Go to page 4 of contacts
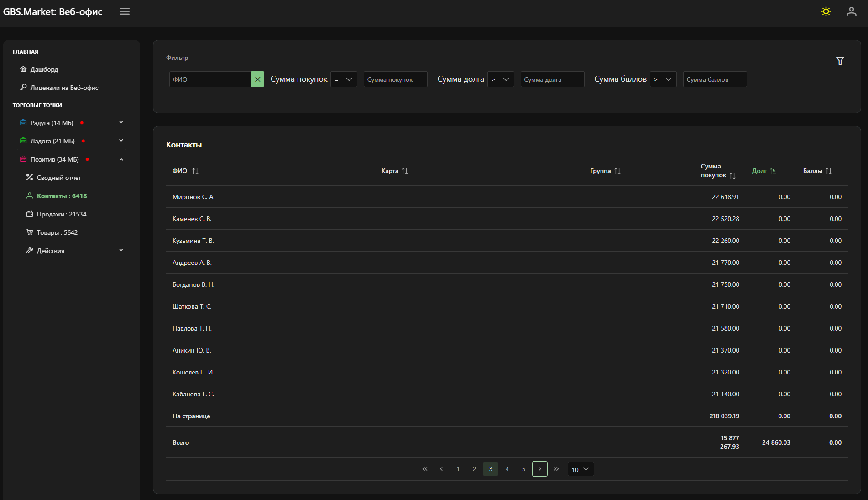Screen dimensions: 868x500 click(507, 469)
